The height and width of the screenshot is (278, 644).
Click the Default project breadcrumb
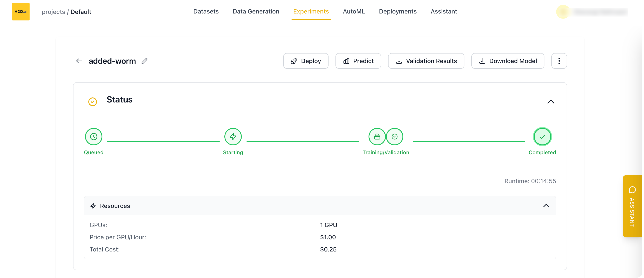[x=81, y=12]
